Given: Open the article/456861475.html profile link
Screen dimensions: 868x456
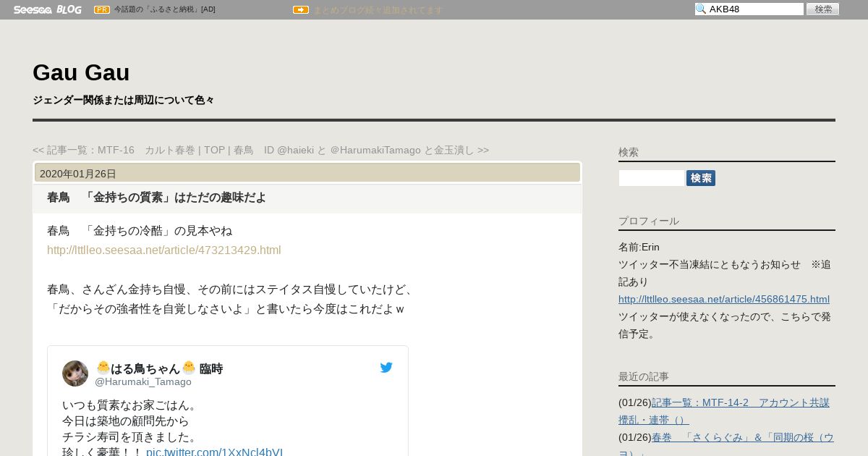Looking at the screenshot, I should pos(724,299).
